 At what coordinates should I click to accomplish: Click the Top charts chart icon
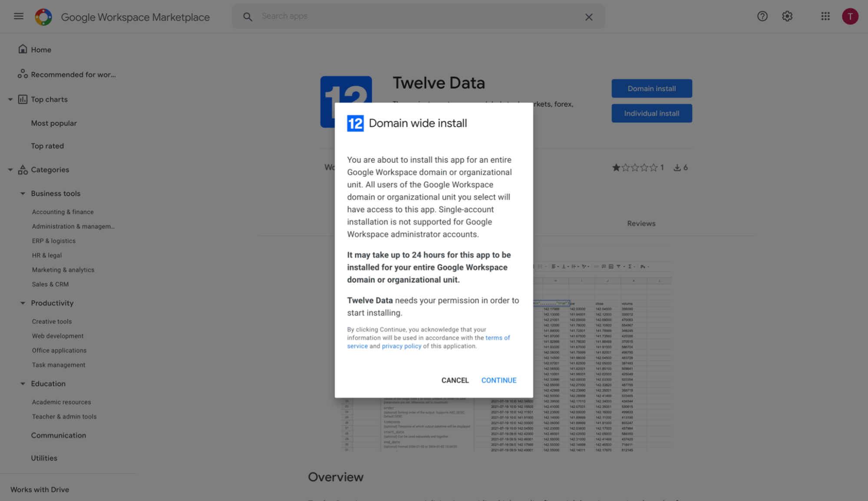(23, 99)
